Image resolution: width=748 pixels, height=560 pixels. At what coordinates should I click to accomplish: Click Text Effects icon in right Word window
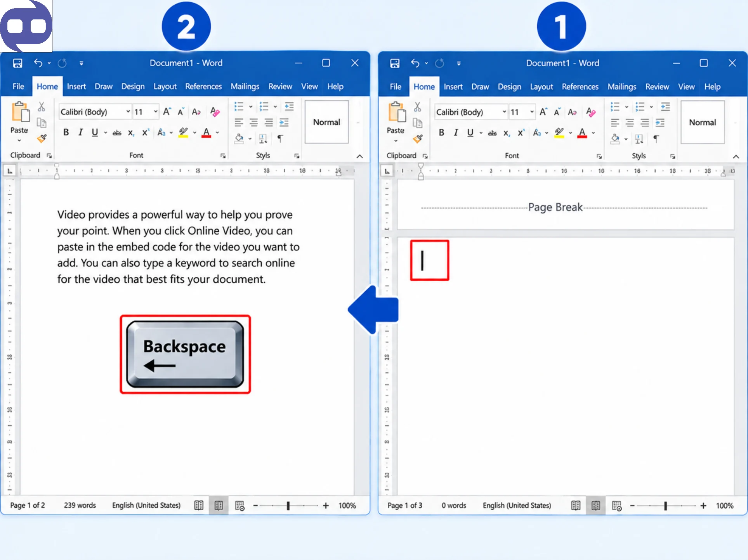pos(537,133)
